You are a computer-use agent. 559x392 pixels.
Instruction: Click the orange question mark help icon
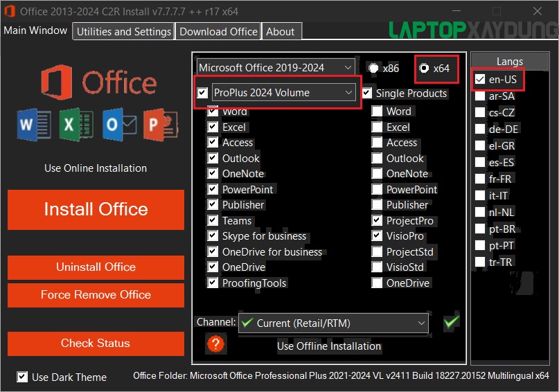pyautogui.click(x=215, y=344)
